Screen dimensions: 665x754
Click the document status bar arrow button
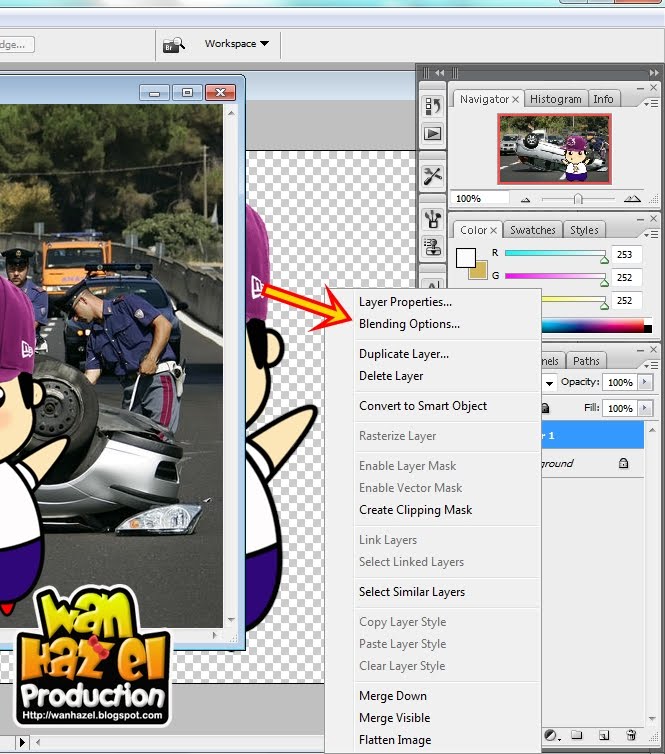click(22, 742)
